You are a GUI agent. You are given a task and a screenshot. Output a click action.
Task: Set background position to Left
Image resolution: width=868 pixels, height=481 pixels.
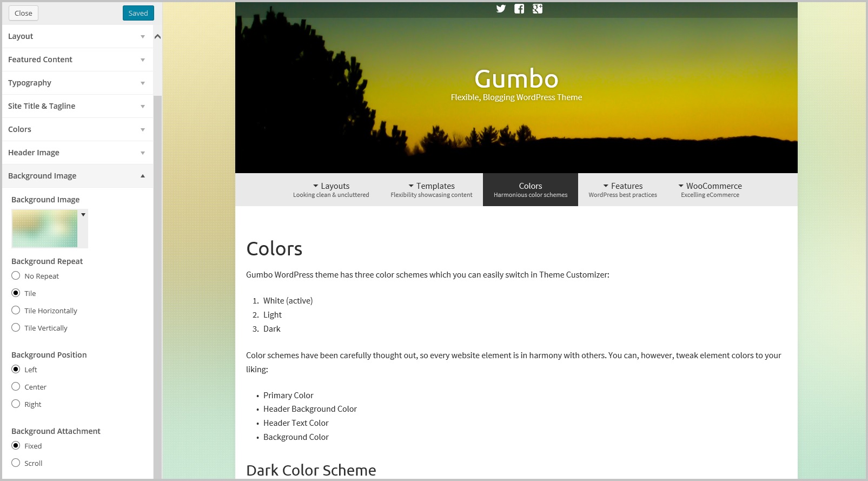[x=16, y=370]
